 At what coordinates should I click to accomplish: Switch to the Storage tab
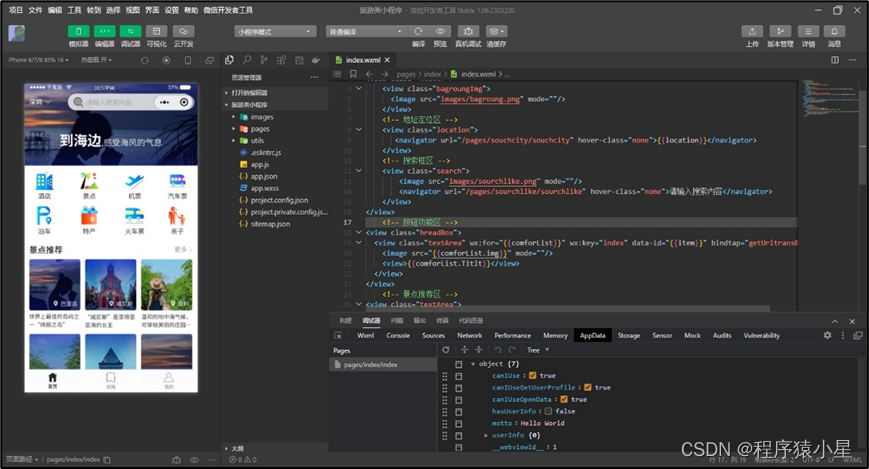point(629,335)
